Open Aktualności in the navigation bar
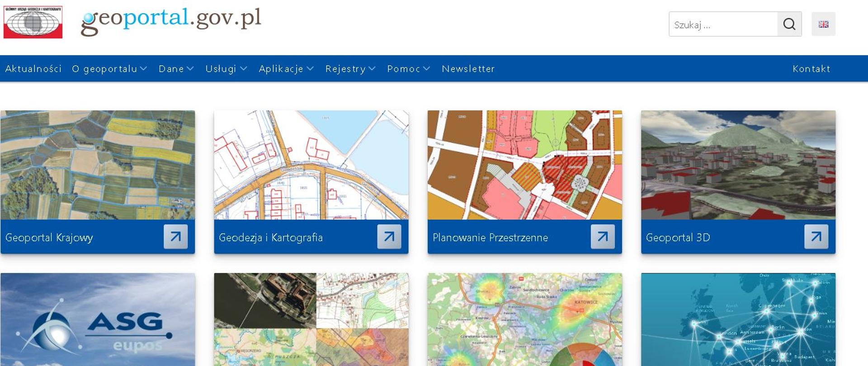Image resolution: width=868 pixels, height=366 pixels. pyautogui.click(x=33, y=69)
